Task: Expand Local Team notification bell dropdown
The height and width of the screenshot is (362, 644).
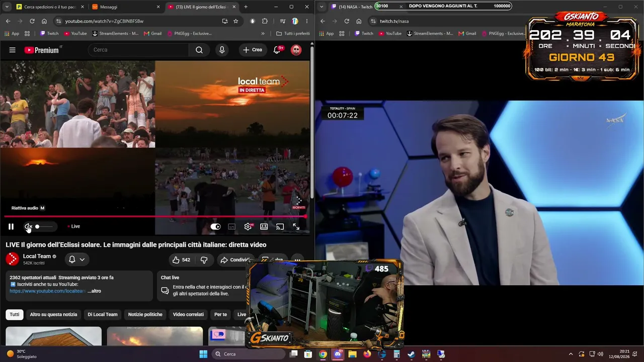Action: click(x=76, y=259)
